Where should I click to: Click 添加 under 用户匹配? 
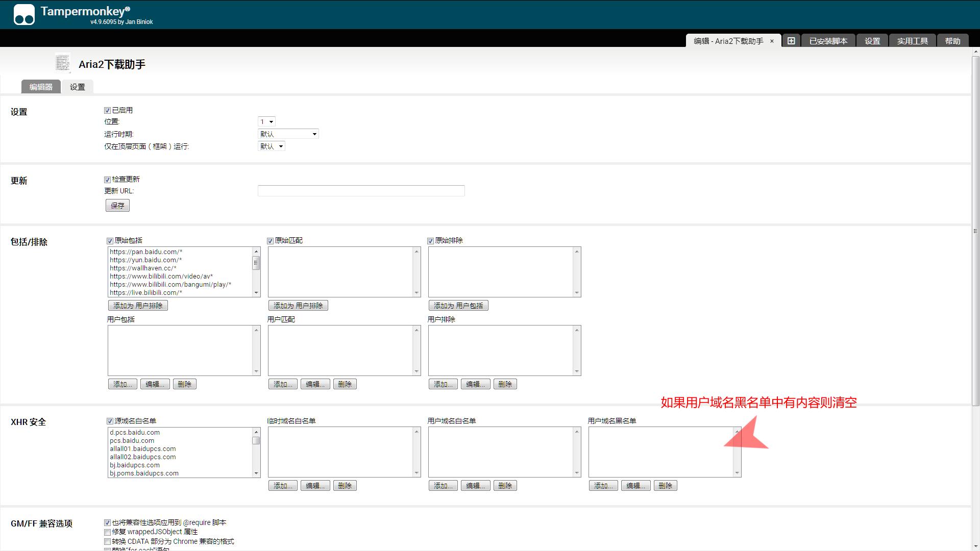pyautogui.click(x=283, y=384)
